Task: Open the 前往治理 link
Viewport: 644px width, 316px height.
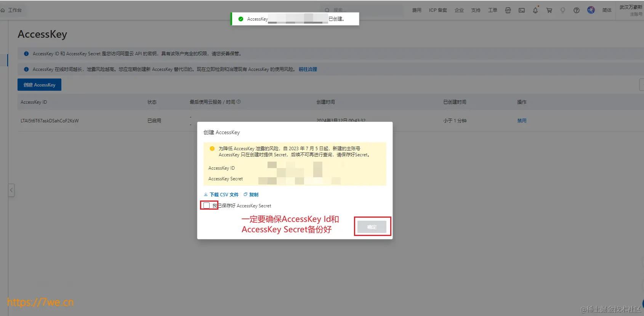Action: [x=308, y=69]
